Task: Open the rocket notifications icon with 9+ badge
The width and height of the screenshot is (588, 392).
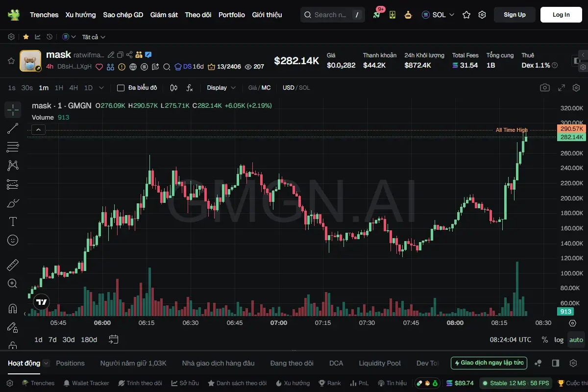Action: pyautogui.click(x=377, y=14)
